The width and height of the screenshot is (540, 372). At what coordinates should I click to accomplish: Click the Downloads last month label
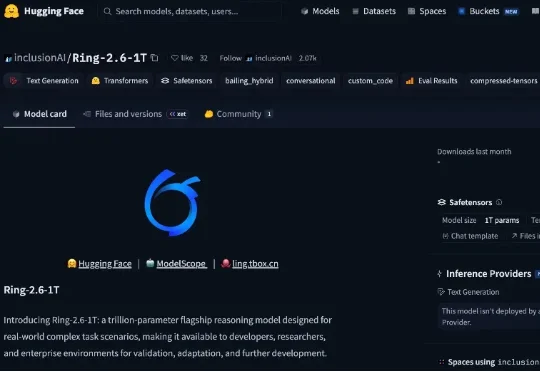click(474, 152)
